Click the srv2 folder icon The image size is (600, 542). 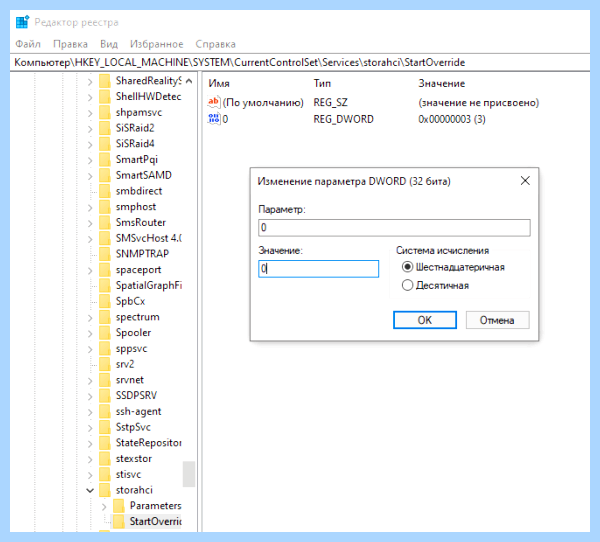click(104, 364)
